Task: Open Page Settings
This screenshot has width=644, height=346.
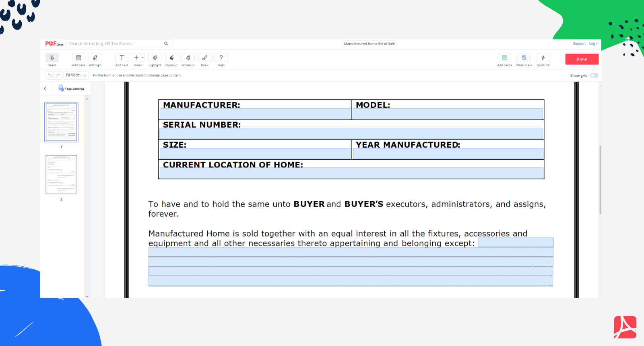Action: [x=72, y=89]
